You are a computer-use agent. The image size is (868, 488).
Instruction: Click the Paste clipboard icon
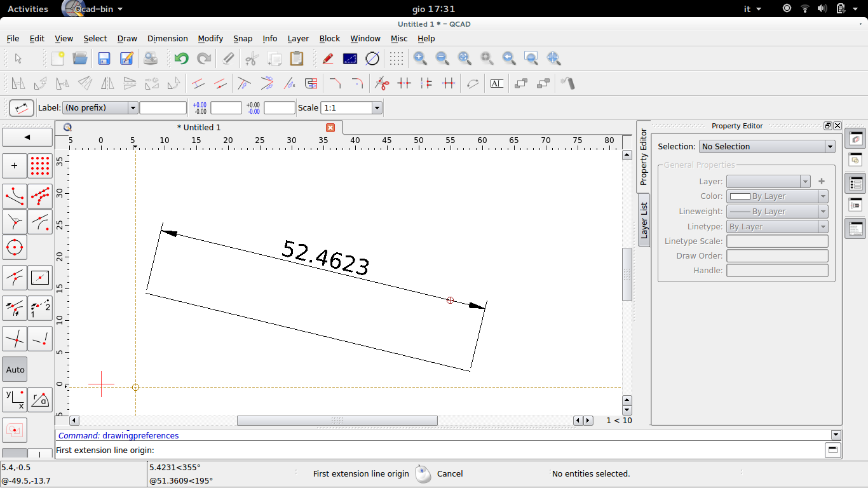pyautogui.click(x=297, y=58)
